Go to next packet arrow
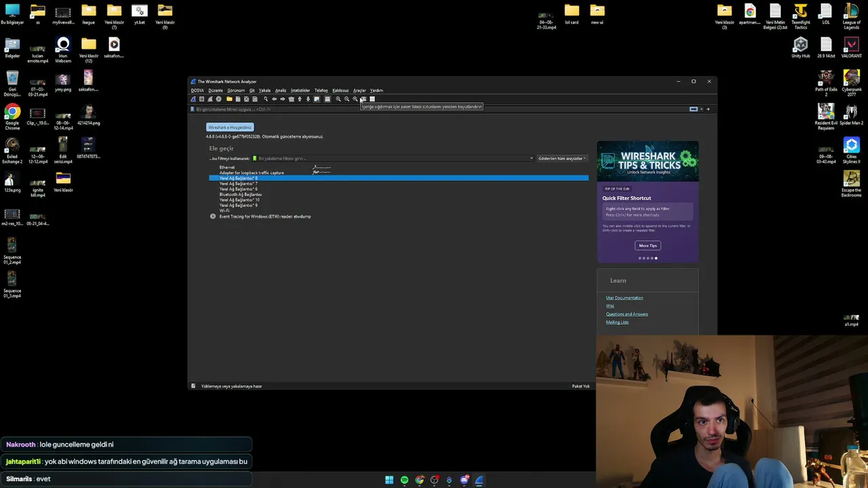The height and width of the screenshot is (488, 868). click(x=283, y=99)
